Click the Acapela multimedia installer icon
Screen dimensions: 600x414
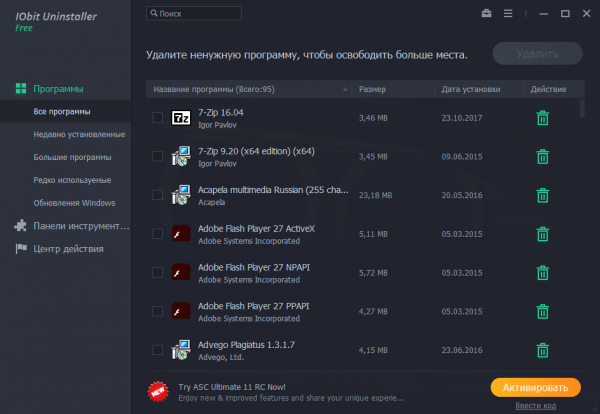pyautogui.click(x=181, y=195)
